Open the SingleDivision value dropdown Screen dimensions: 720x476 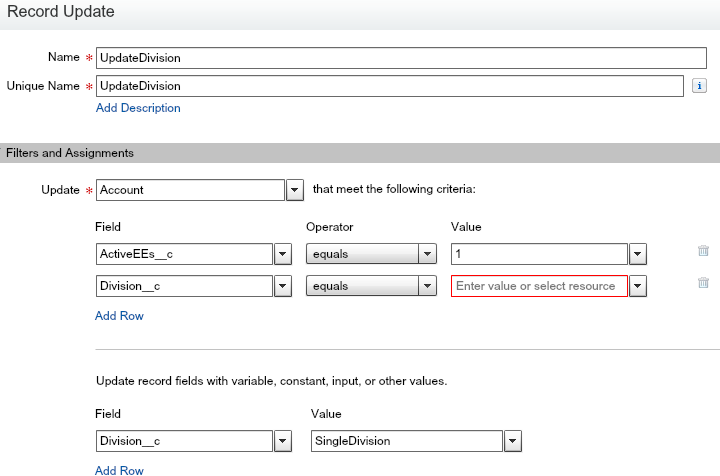coord(513,441)
